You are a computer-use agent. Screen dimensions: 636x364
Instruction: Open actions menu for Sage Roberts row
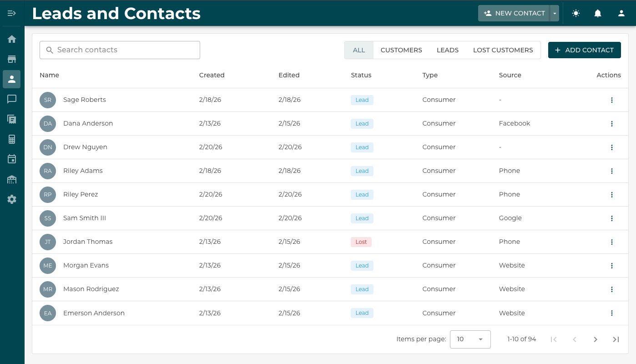[612, 100]
